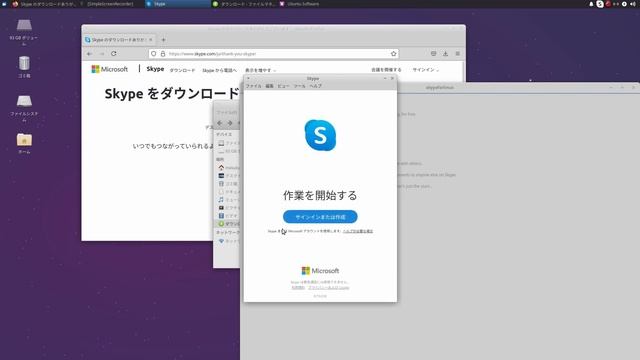Click the URL address bar in browser
The width and height of the screenshot is (640, 360).
(273, 54)
